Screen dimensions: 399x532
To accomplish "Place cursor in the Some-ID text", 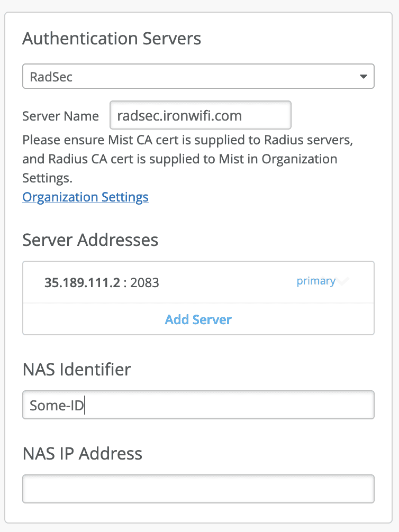I will point(57,405).
